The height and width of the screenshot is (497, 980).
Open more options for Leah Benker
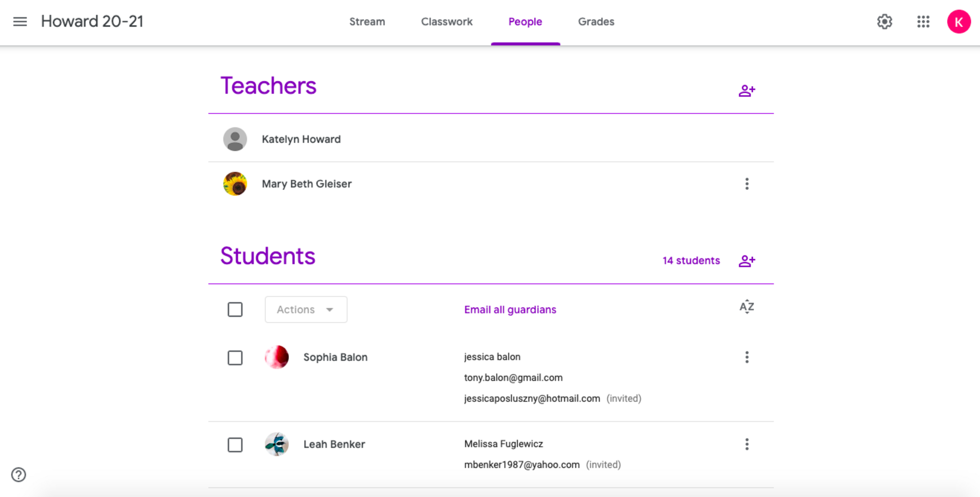pyautogui.click(x=746, y=444)
